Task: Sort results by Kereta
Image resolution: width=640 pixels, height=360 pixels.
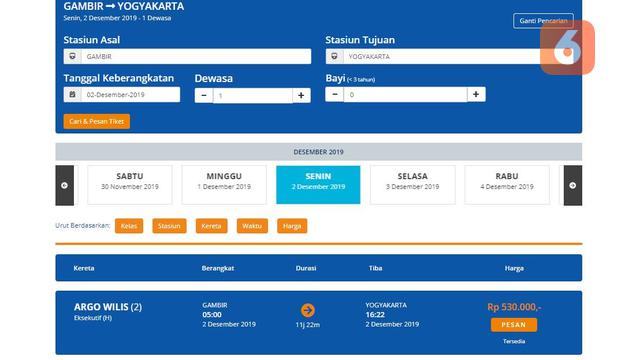Action: (211, 226)
